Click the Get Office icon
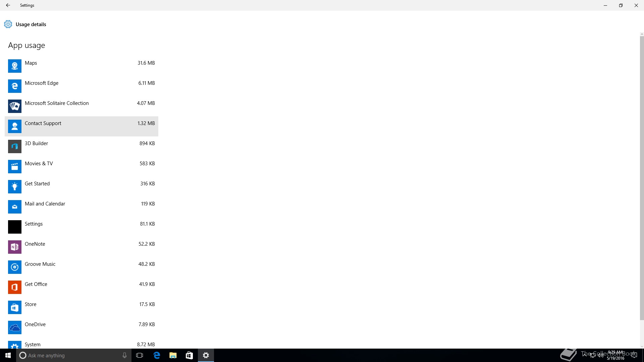The image size is (644, 362). [x=14, y=287]
